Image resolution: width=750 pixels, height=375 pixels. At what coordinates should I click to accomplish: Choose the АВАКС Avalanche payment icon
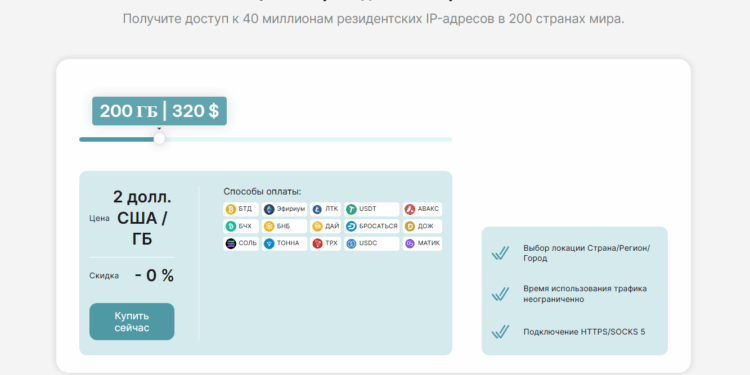(422, 209)
